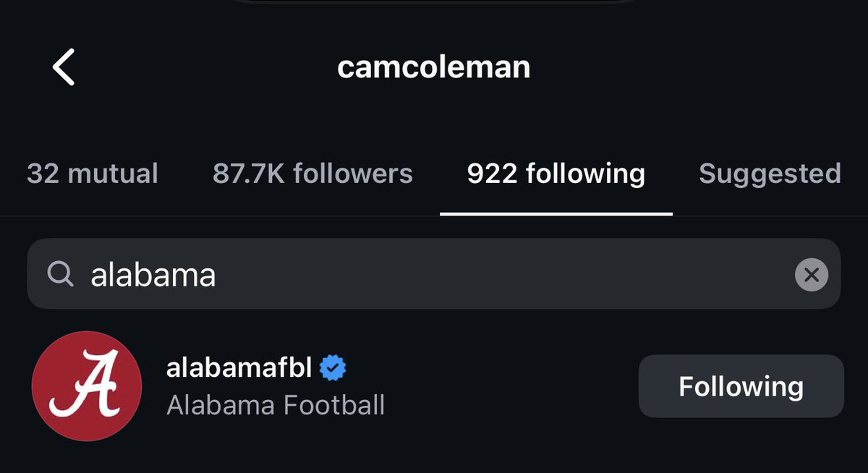The height and width of the screenshot is (473, 868).
Task: Select the empty area of the alabamafbl row
Action: pos(506,386)
